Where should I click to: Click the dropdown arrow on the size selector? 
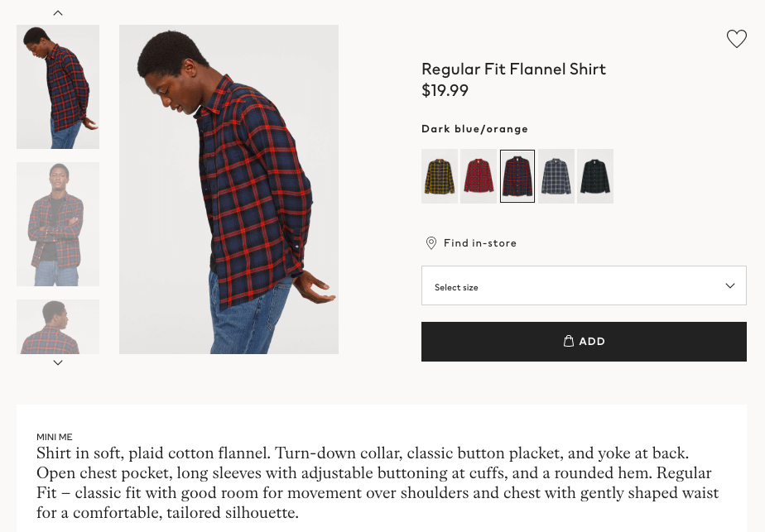coord(731,285)
